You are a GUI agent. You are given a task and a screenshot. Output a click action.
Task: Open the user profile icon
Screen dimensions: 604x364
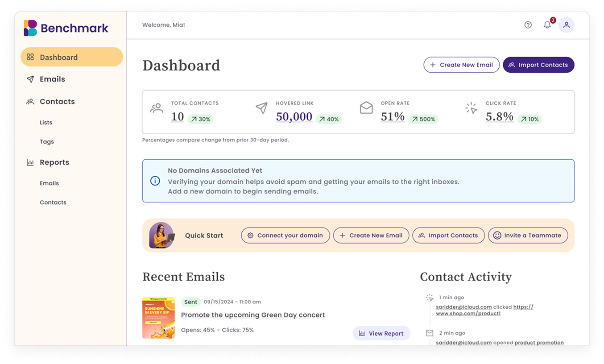(567, 25)
